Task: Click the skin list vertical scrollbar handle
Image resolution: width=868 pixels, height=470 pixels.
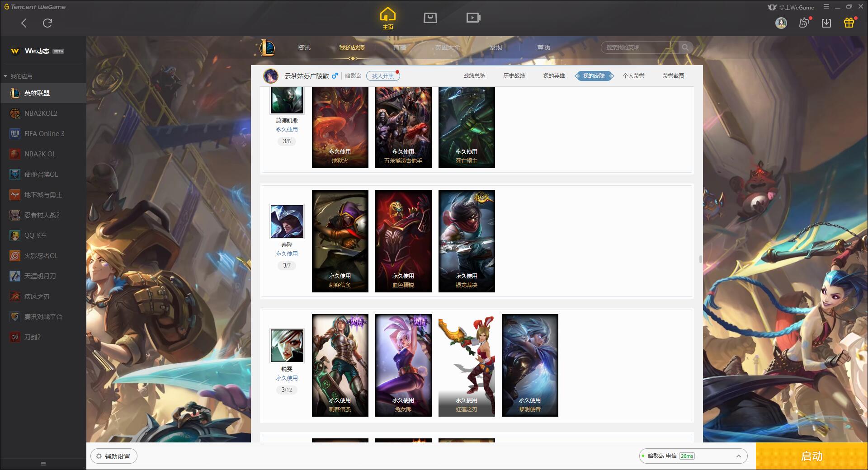Action: [x=700, y=259]
